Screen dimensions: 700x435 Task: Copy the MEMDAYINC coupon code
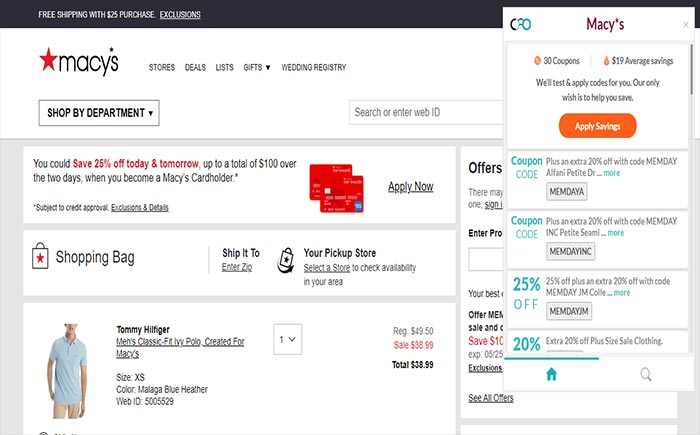point(571,251)
